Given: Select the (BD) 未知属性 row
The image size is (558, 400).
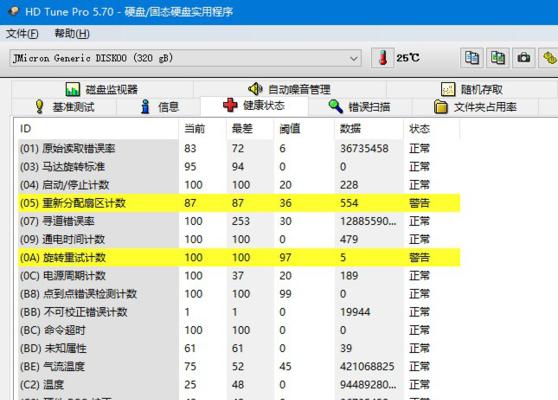Looking at the screenshot, I should click(239, 348).
